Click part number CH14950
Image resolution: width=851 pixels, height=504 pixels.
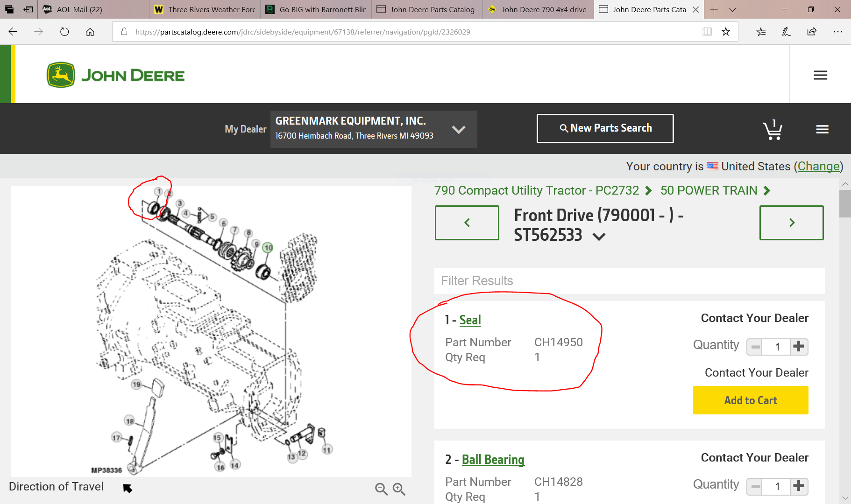558,342
